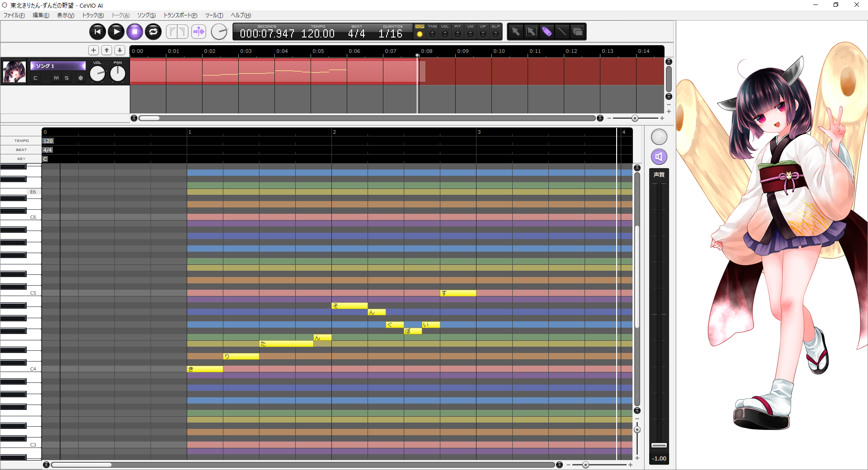Select the VIF vibrato frequency mode
Viewport: 868px width, 470px height.
[483, 32]
